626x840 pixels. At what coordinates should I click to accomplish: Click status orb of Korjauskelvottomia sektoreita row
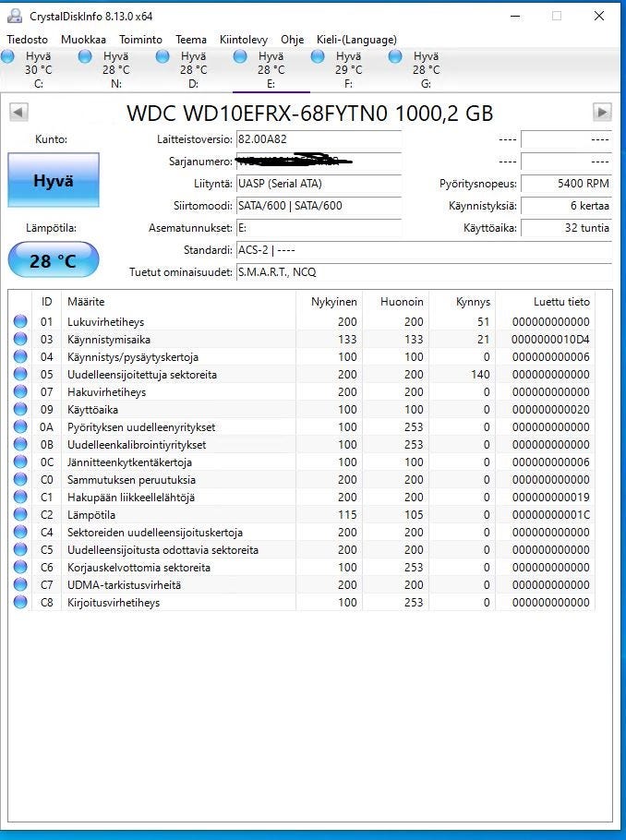(20, 567)
